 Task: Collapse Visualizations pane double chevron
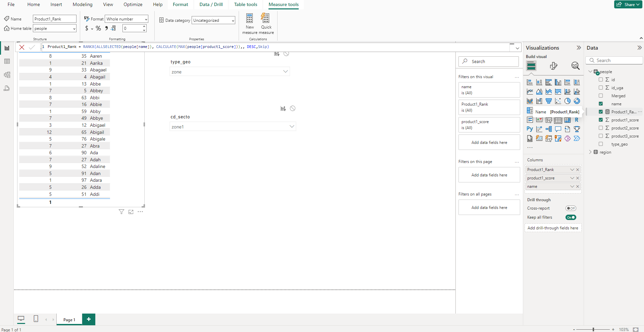pos(579,48)
